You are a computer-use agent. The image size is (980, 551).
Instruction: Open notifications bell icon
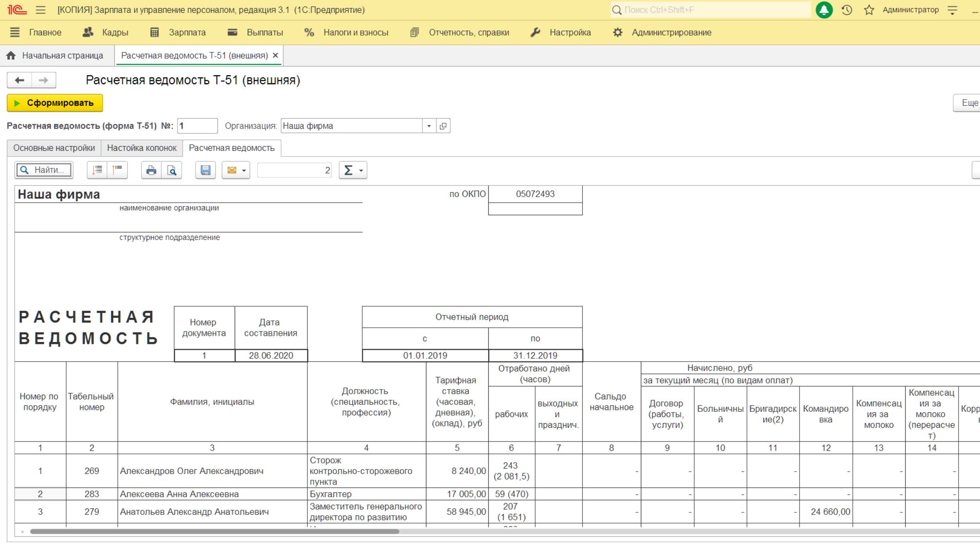(x=824, y=10)
